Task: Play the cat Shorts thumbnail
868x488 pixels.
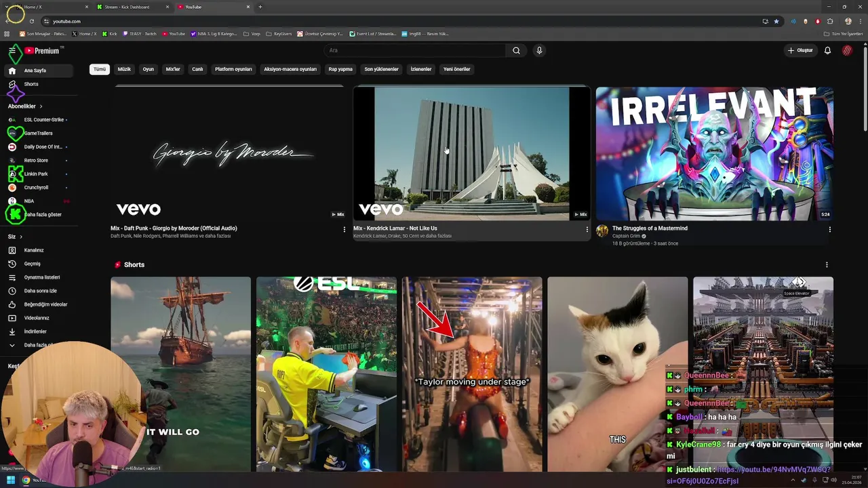Action: pos(617,374)
